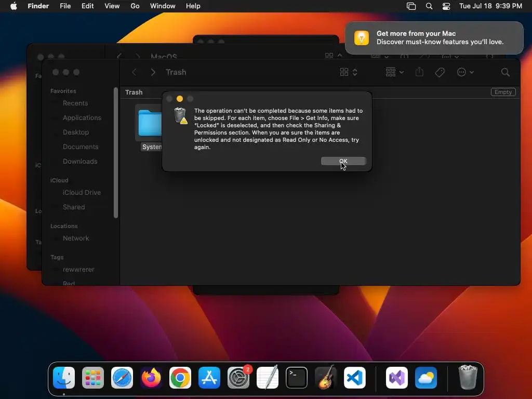Open the Help menu
532x399 pixels.
click(193, 6)
